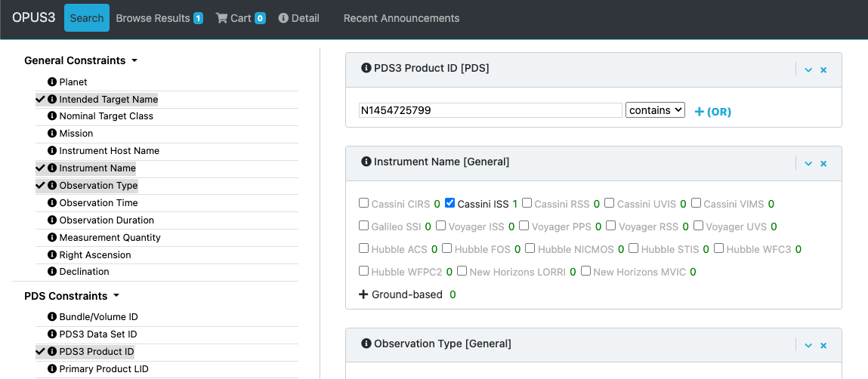Expand the Ground-based instruments group
The width and height of the screenshot is (868, 379).
pos(364,294)
